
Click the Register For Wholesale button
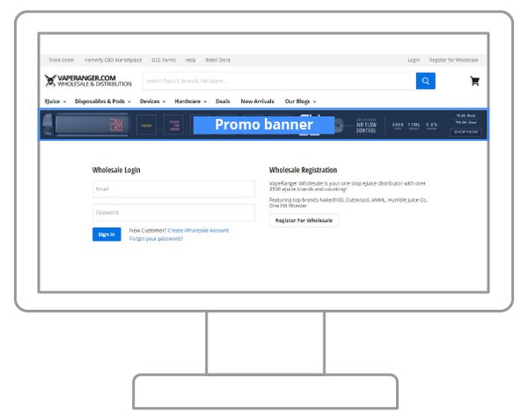304,220
